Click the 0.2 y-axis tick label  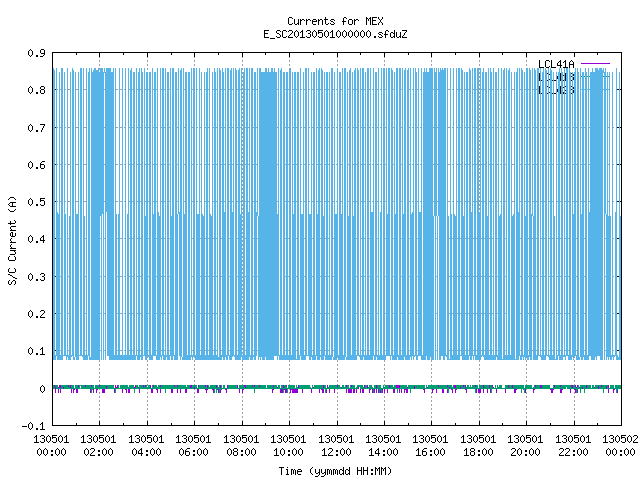click(36, 314)
